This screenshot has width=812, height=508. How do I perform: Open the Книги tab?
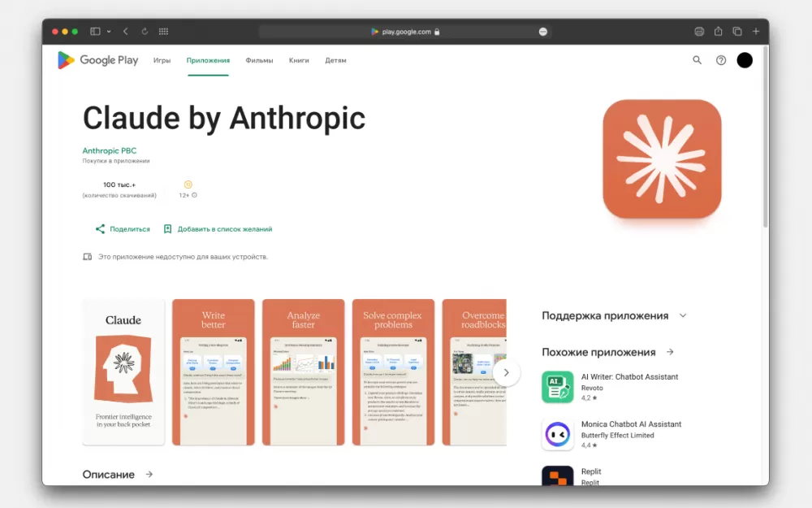[x=299, y=60]
